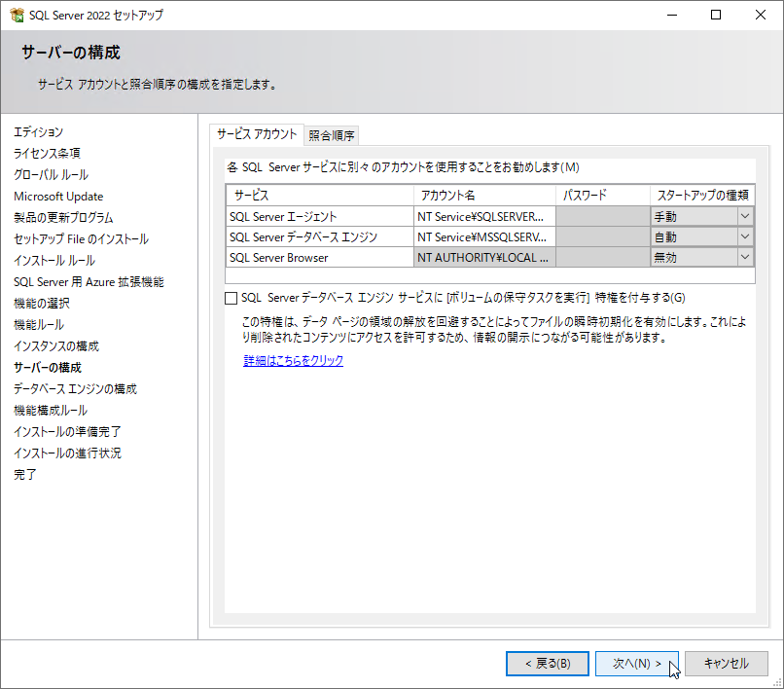Click the 次へ(N) > button
This screenshot has height=689, width=784.
(636, 664)
